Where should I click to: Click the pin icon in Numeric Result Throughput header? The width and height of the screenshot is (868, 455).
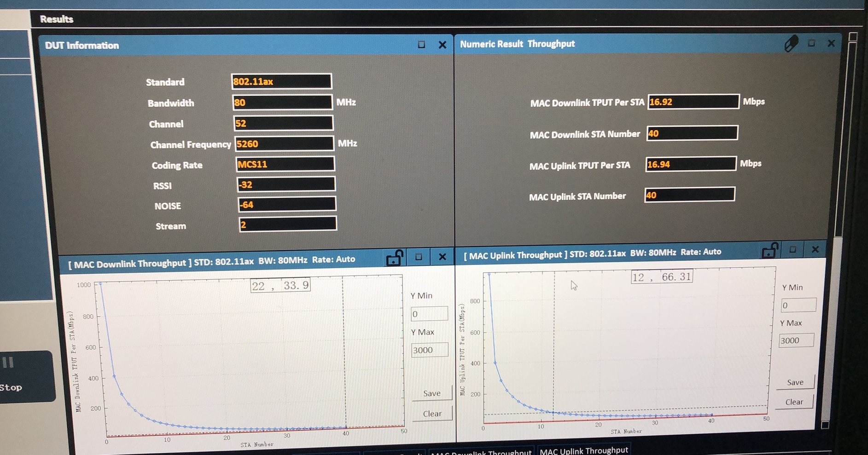[x=791, y=44]
